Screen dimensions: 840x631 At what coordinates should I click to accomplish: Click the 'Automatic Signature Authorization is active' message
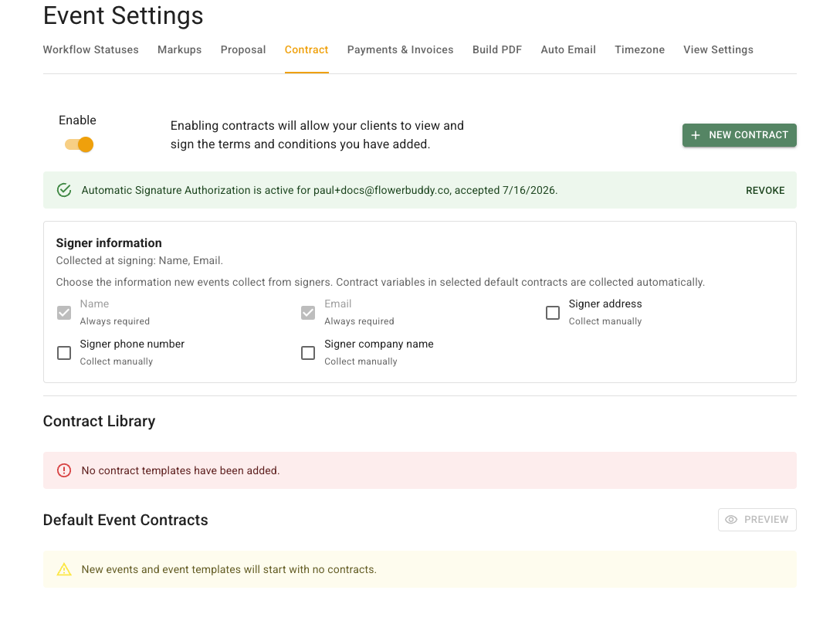[x=320, y=190]
